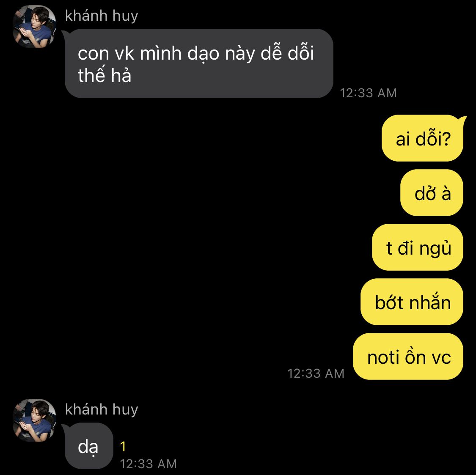Select the "khánh huy" name above the first message
Screen dimensions: 476x475
(102, 16)
